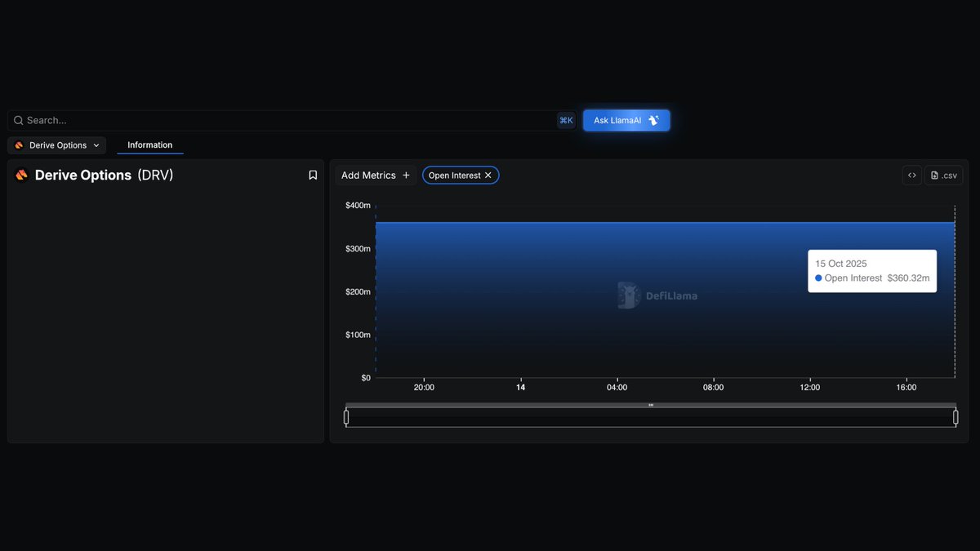Click the right handle of the range slider

click(955, 417)
